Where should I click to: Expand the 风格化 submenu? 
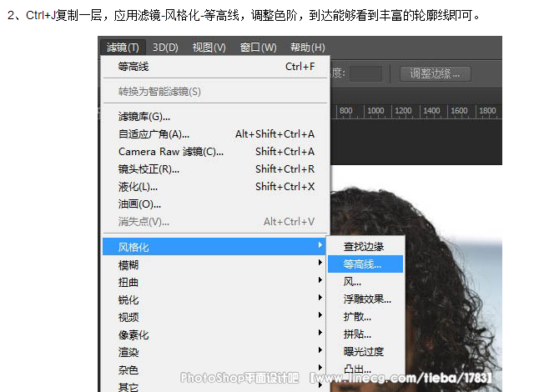(x=214, y=247)
